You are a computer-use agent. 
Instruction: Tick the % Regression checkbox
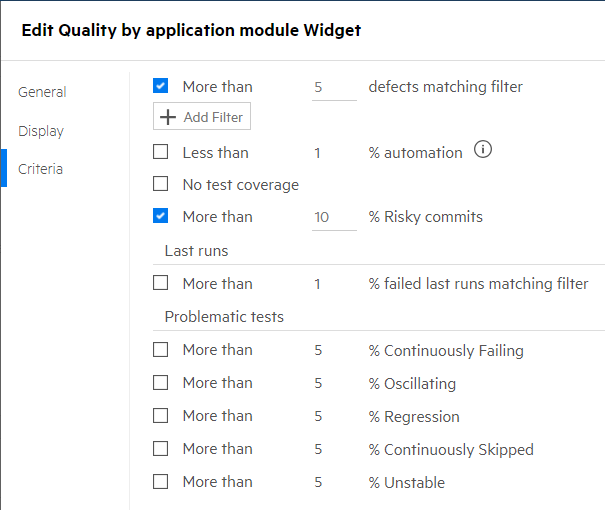point(161,416)
